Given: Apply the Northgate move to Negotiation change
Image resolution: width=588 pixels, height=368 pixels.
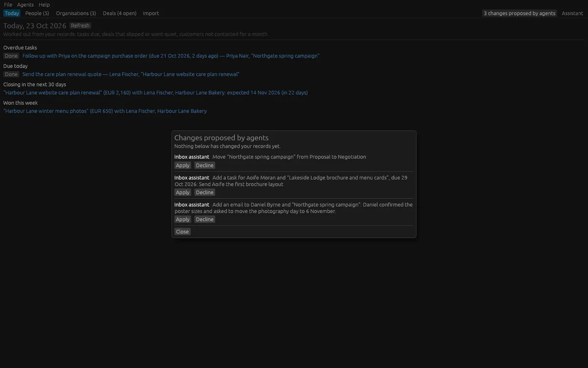Looking at the screenshot, I should [183, 165].
